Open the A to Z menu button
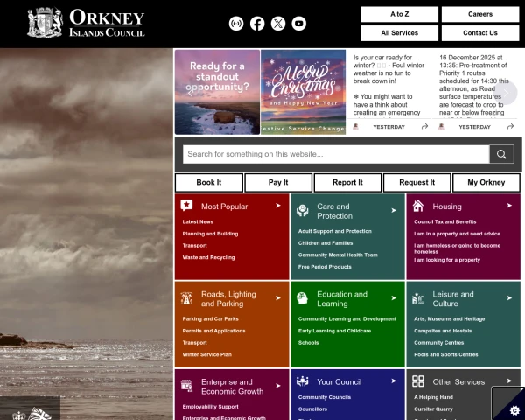The height and width of the screenshot is (420, 525). point(400,14)
